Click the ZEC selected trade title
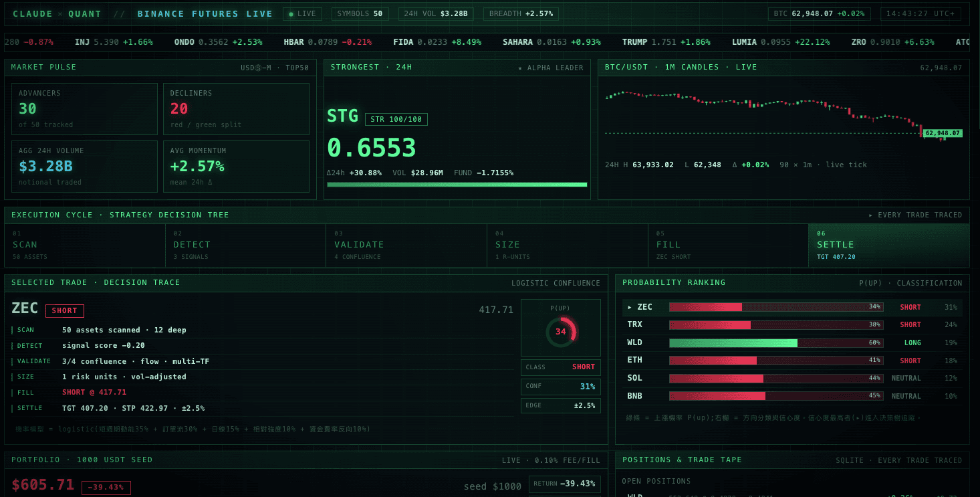980x497 pixels. point(25,308)
